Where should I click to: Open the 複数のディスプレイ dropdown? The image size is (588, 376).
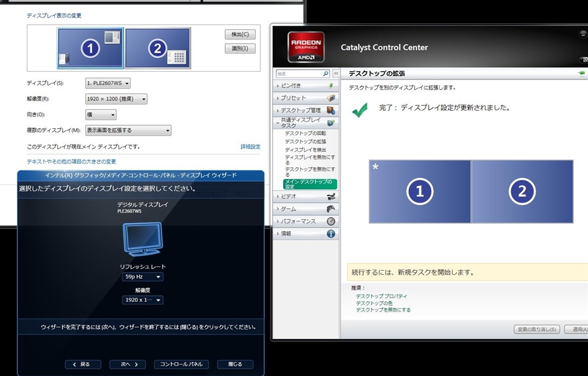click(127, 131)
